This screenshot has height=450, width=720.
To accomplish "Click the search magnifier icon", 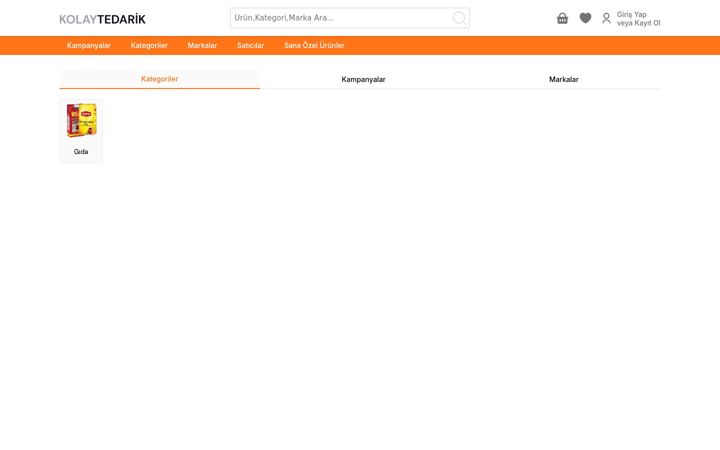I will click(459, 18).
